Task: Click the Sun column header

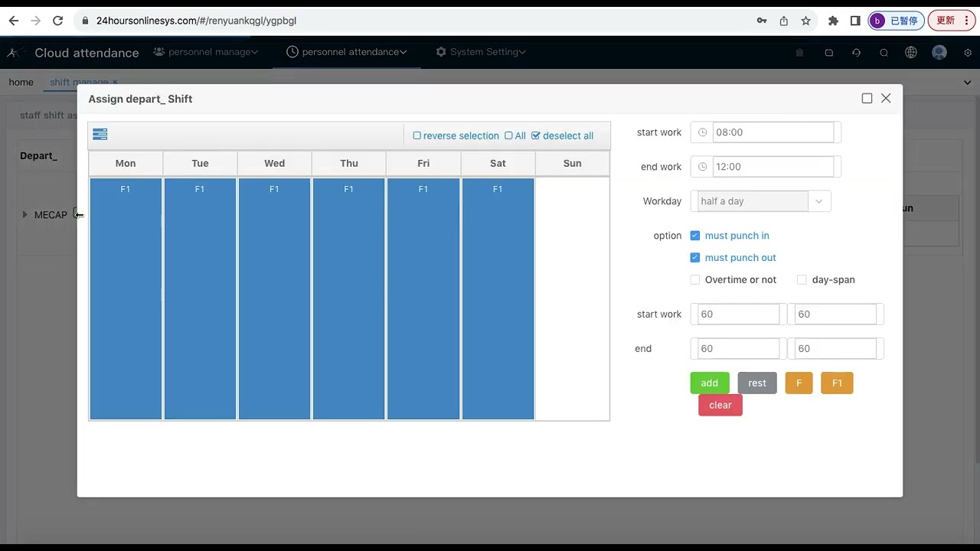Action: 572,164
